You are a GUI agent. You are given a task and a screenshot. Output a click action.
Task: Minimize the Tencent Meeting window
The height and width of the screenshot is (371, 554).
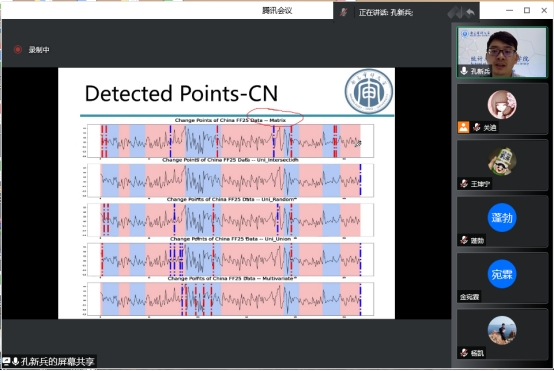pos(509,11)
